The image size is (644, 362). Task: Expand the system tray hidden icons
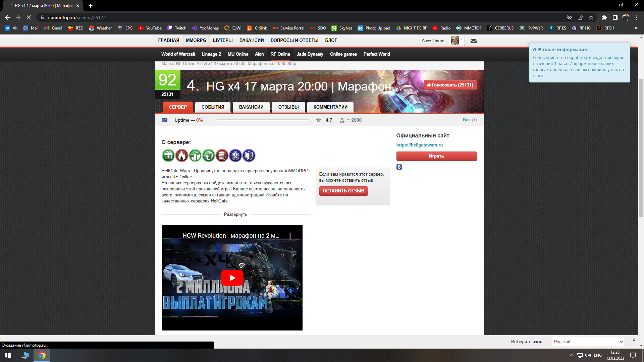pos(572,355)
